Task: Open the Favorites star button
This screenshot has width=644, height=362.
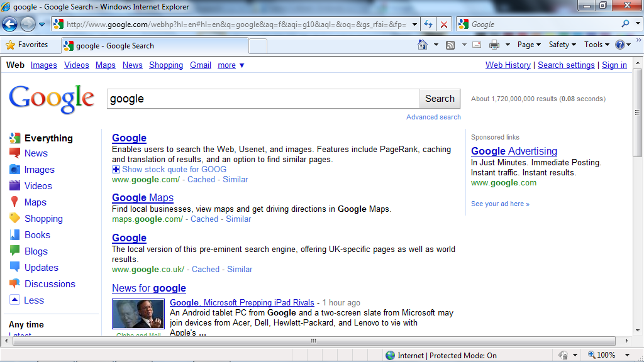Action: coord(27,45)
